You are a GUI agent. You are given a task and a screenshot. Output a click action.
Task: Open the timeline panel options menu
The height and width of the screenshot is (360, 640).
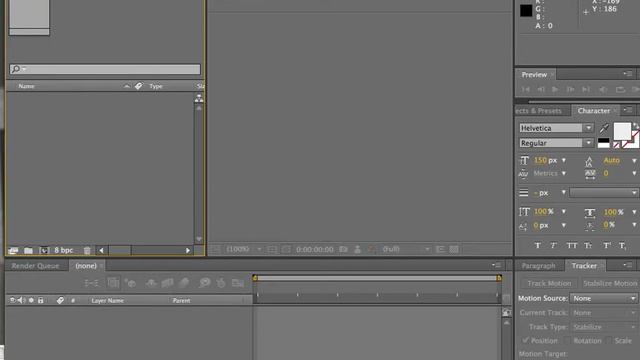pyautogui.click(x=496, y=265)
